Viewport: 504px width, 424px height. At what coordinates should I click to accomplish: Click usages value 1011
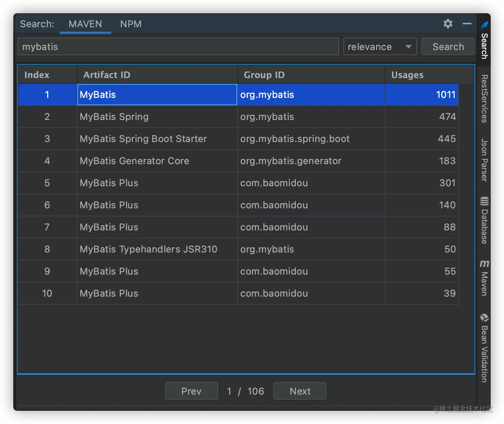click(x=422, y=95)
